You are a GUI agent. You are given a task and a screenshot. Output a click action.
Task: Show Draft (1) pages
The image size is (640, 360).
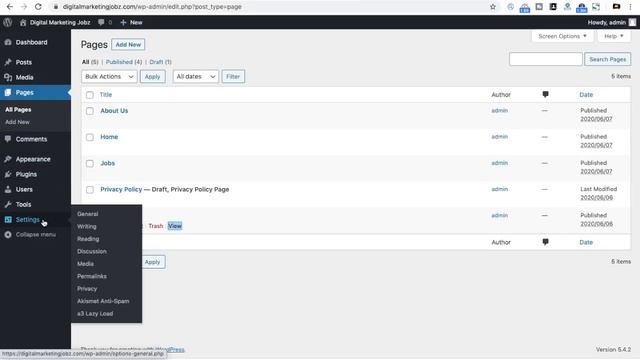160,62
